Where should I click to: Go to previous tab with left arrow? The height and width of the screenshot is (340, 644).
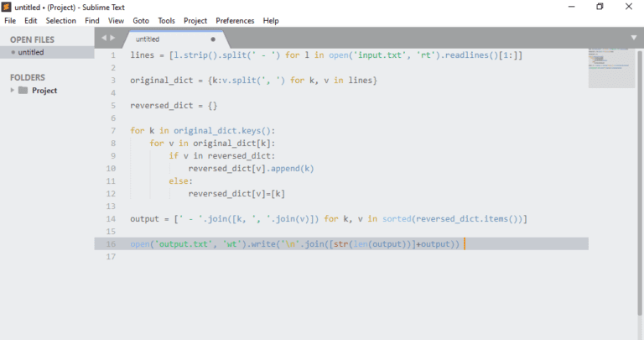pyautogui.click(x=104, y=38)
